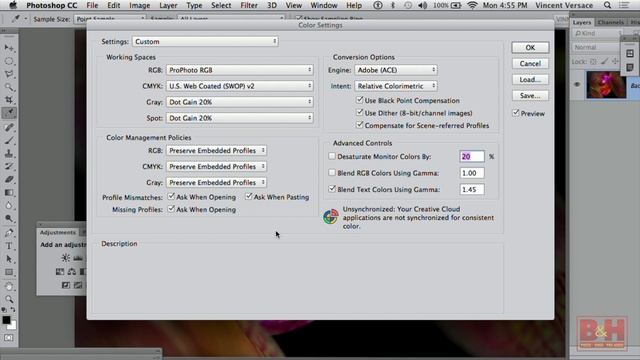Select the Polygonal Lasso tool
The image size is (640, 360).
[9, 74]
